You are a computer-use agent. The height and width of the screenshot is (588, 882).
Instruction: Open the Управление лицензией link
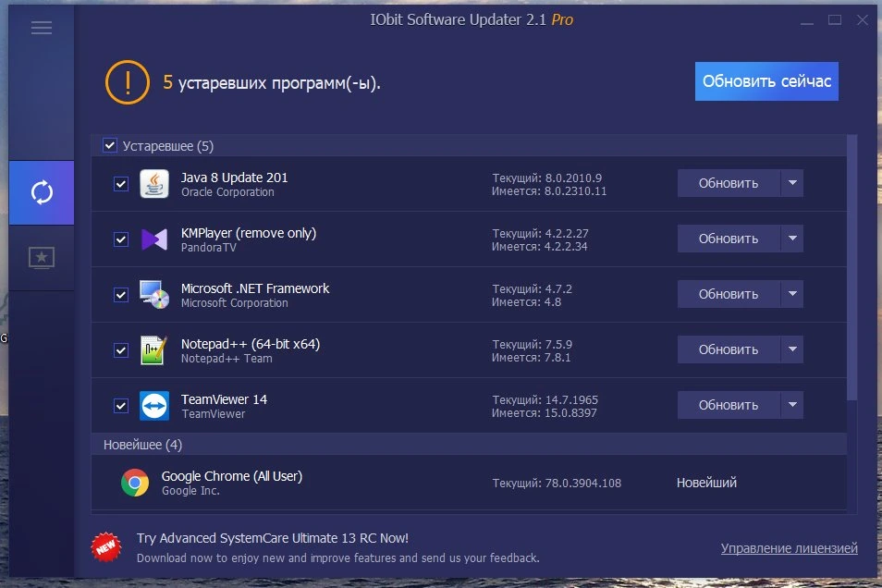(x=790, y=548)
